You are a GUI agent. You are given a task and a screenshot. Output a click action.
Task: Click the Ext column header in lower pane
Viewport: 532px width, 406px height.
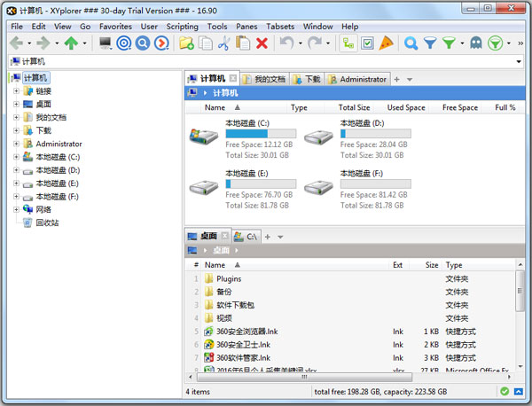(x=397, y=265)
